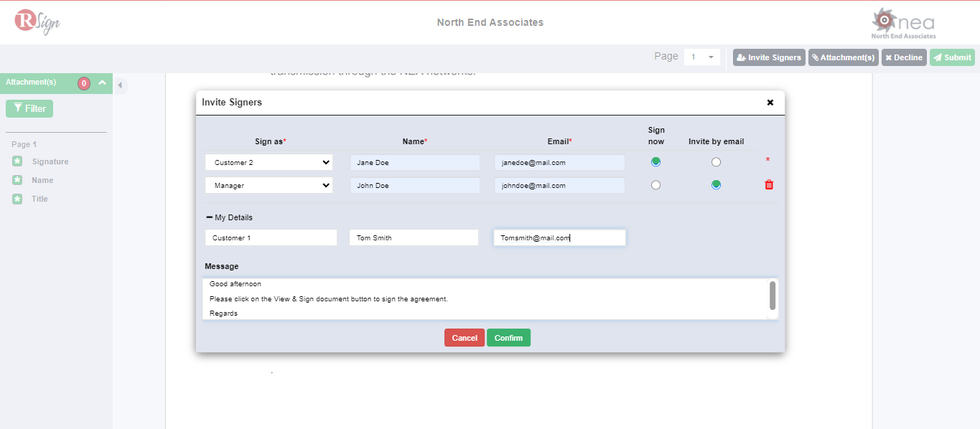Open the Page number dropdown
980x429 pixels.
[x=701, y=57]
